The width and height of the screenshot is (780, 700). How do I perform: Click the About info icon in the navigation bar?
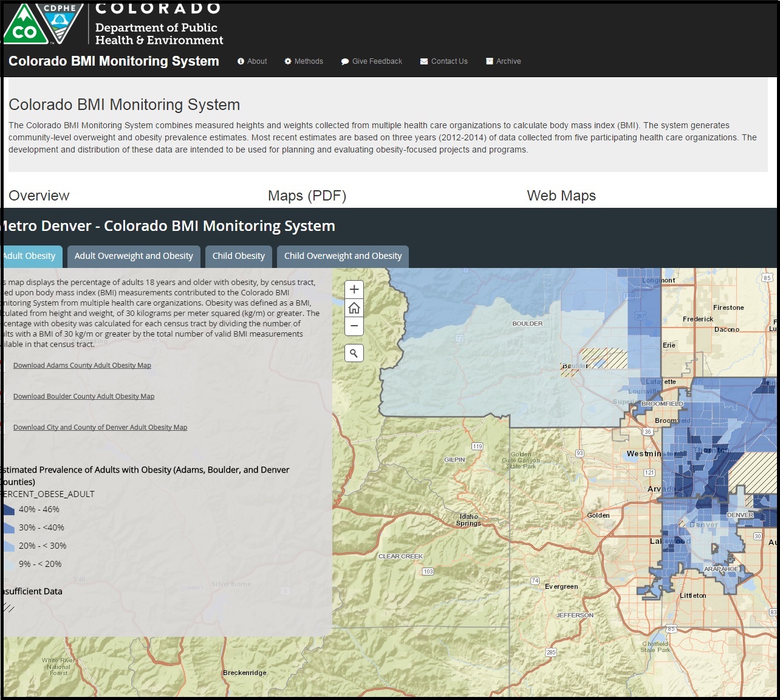242,61
